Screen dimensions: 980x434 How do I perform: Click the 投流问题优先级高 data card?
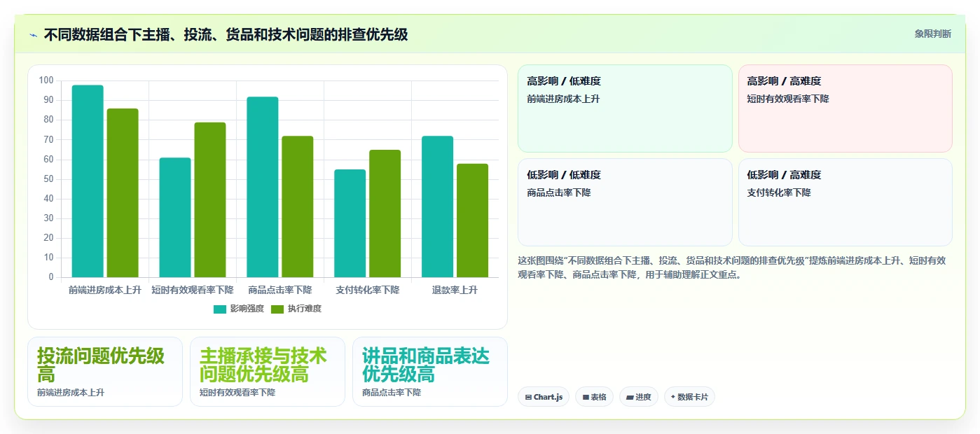pyautogui.click(x=105, y=372)
